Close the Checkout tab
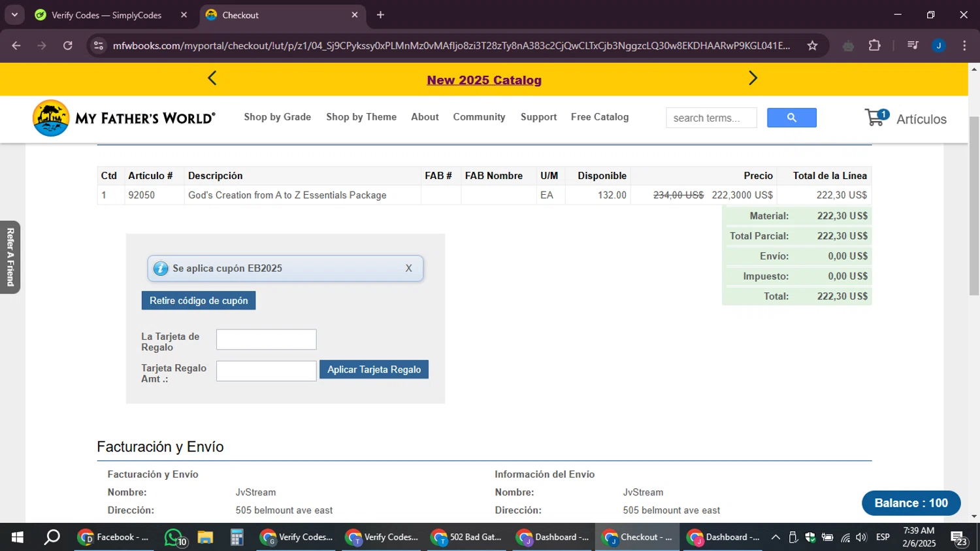 [x=355, y=15]
